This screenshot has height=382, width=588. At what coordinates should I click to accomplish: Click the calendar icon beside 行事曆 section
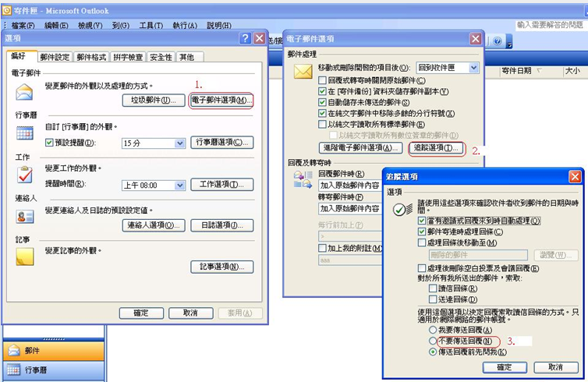[x=25, y=133]
